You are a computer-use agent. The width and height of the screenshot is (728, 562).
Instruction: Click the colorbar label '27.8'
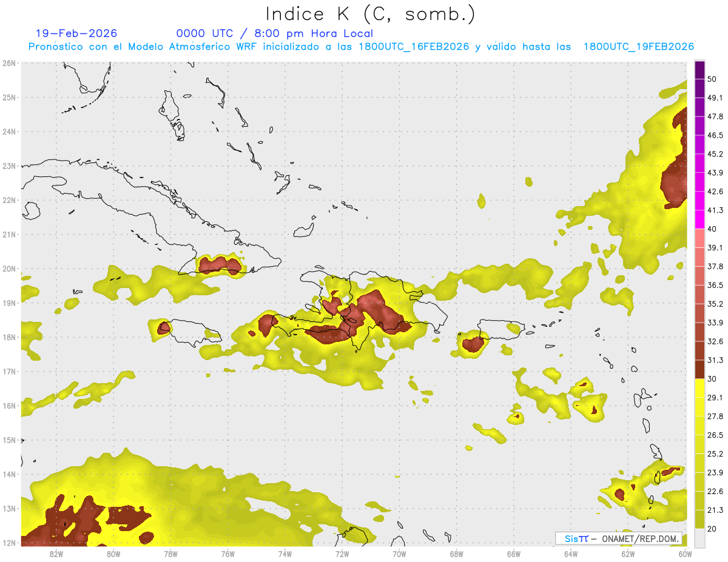coord(715,416)
